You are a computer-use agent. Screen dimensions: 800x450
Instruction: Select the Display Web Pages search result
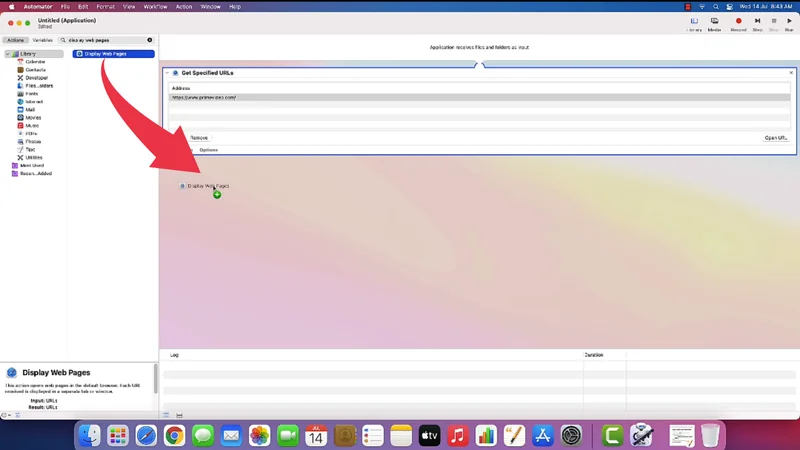pos(113,54)
